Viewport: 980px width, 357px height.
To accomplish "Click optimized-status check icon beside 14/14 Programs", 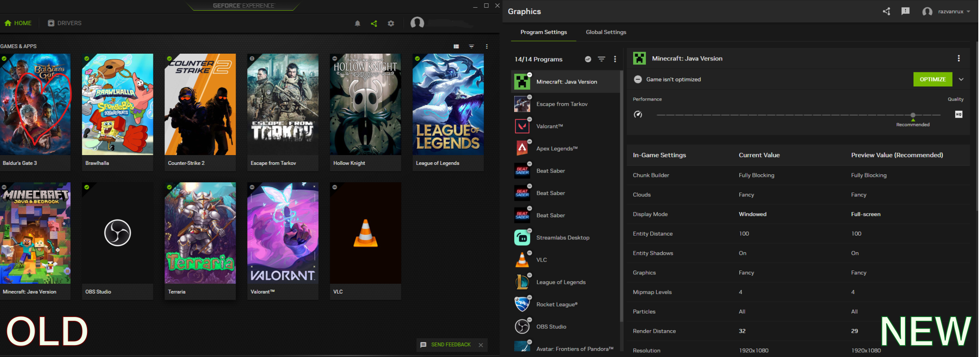I will tap(588, 59).
